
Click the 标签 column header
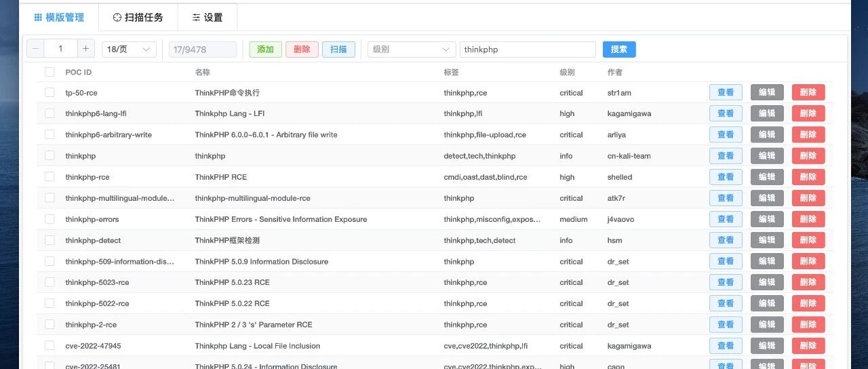(x=452, y=72)
